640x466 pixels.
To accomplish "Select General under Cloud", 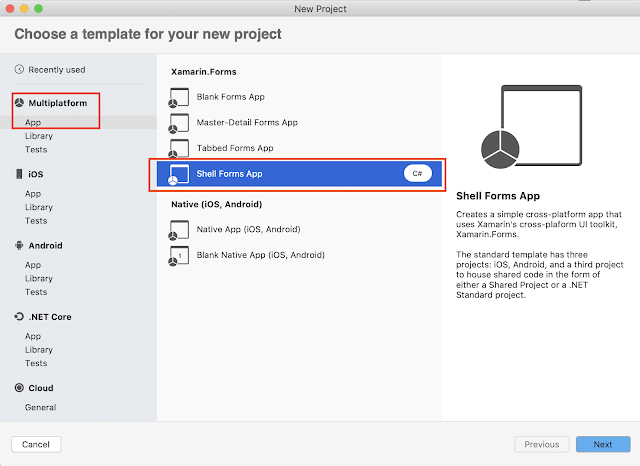I will coord(40,407).
